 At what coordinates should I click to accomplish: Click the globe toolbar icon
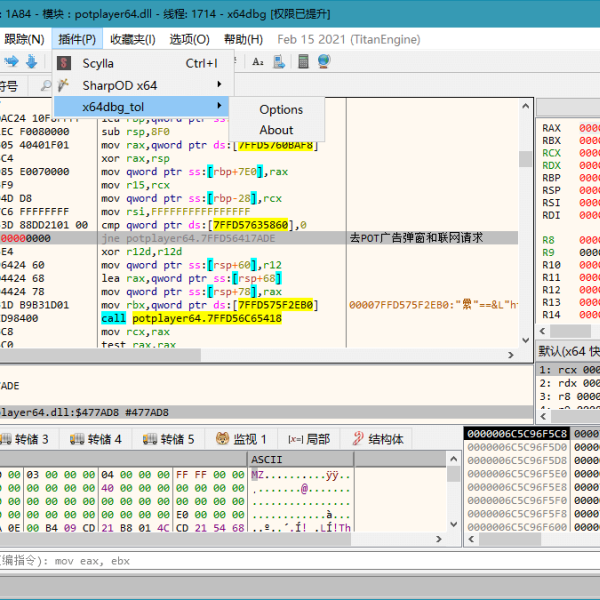click(x=324, y=61)
